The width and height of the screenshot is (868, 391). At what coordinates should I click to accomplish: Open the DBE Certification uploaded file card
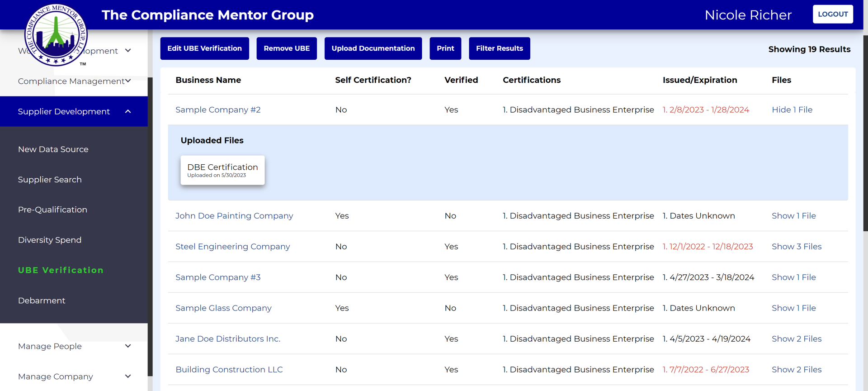[x=222, y=170]
